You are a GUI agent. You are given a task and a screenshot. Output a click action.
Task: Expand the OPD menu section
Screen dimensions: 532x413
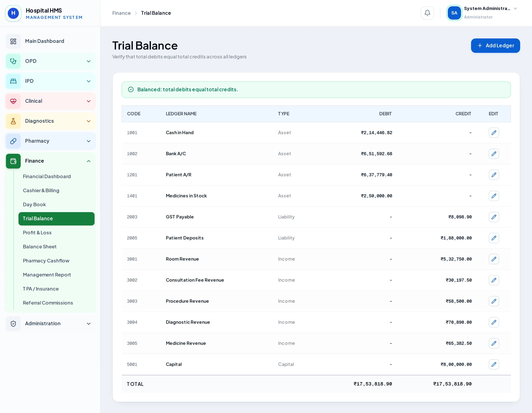[50, 61]
